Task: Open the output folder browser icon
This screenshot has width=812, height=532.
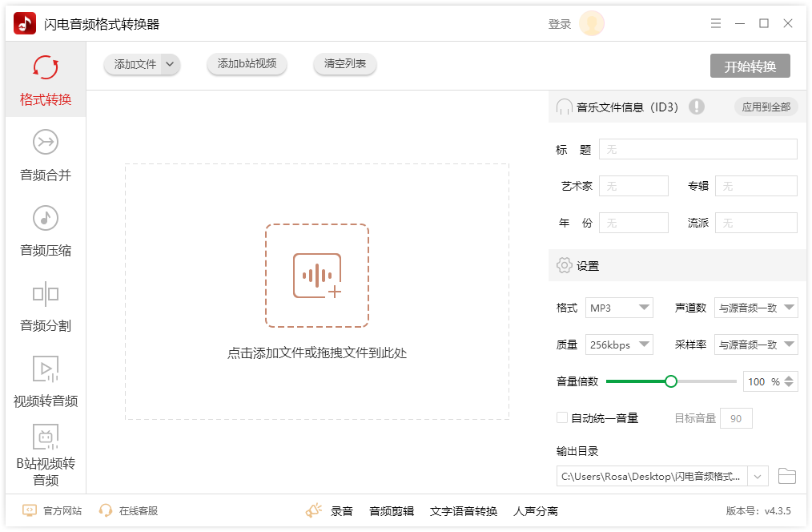Action: click(786, 475)
